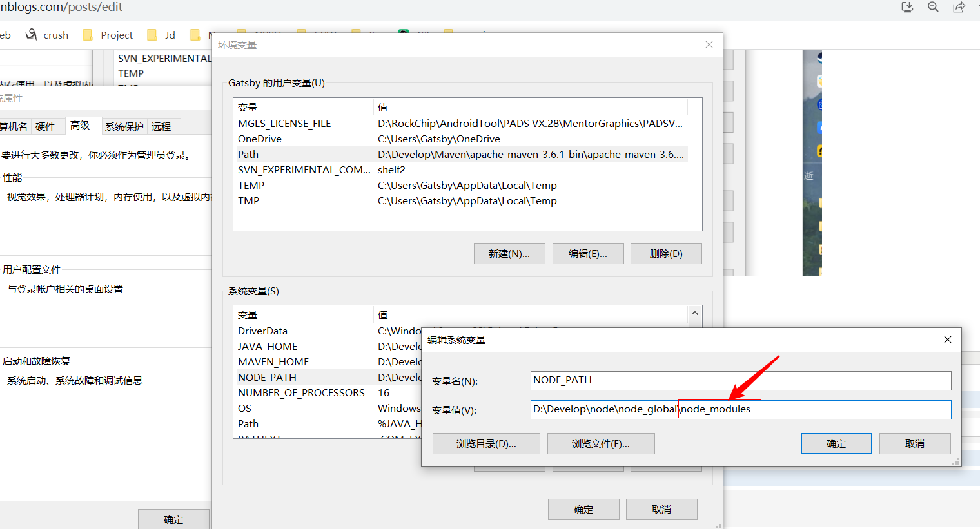
Task: Select the DriverData system variable
Action: [262, 331]
